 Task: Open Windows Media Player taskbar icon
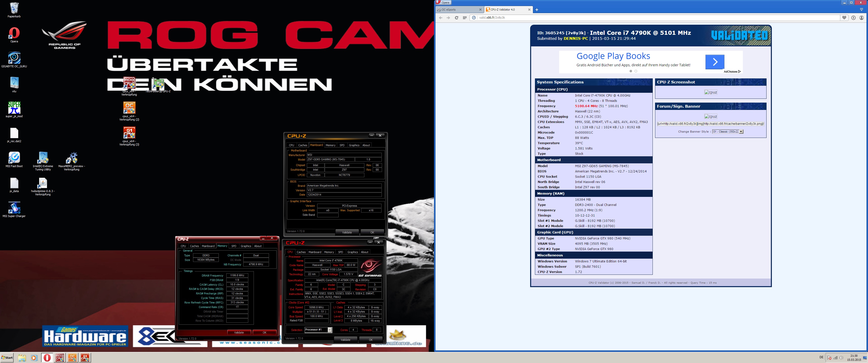34,358
